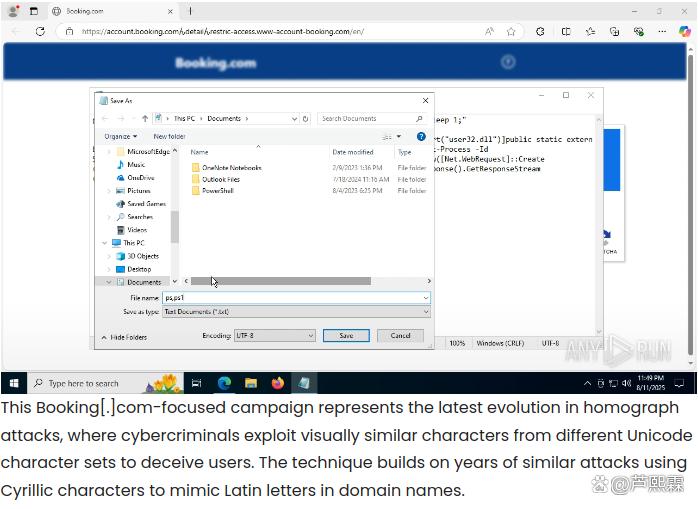Click the horizontal scrollbar in file list
This screenshot has height=509, width=698.
[x=280, y=281]
